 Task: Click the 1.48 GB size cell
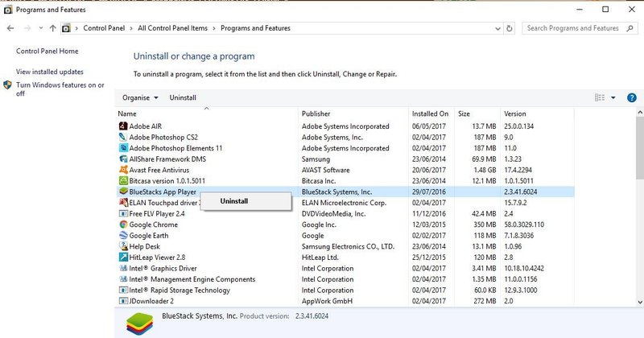pyautogui.click(x=484, y=170)
